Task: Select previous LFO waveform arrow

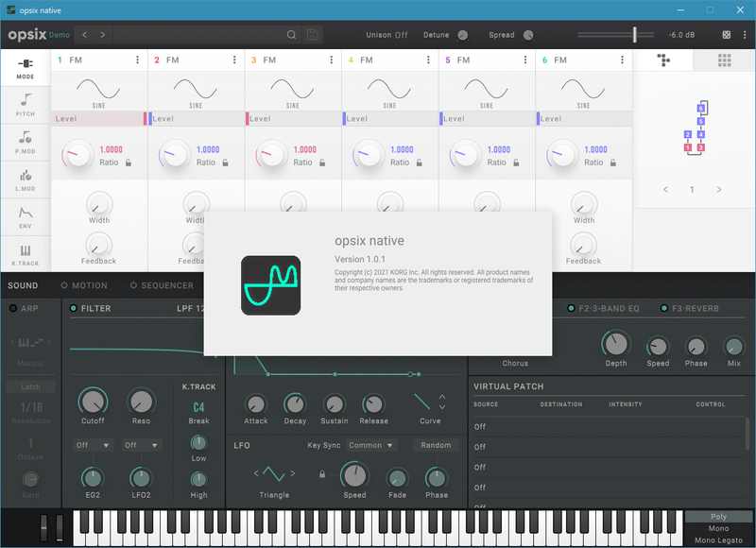Action: [x=256, y=473]
